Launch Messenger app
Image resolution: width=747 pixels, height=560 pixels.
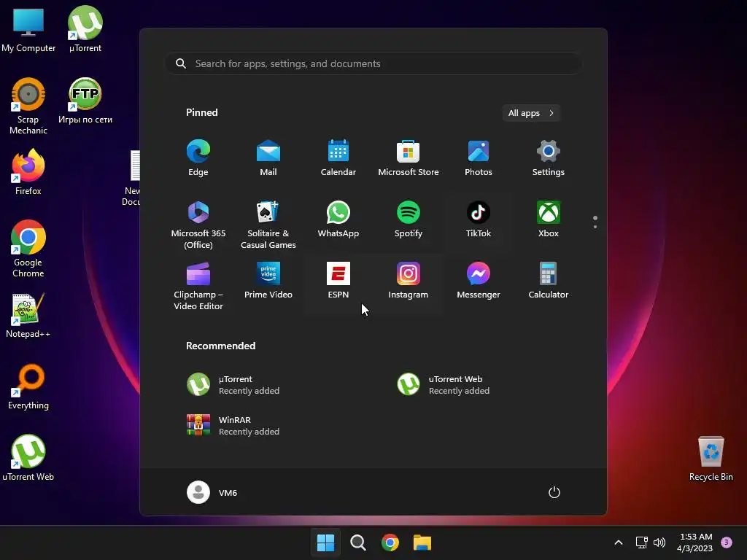coord(479,281)
